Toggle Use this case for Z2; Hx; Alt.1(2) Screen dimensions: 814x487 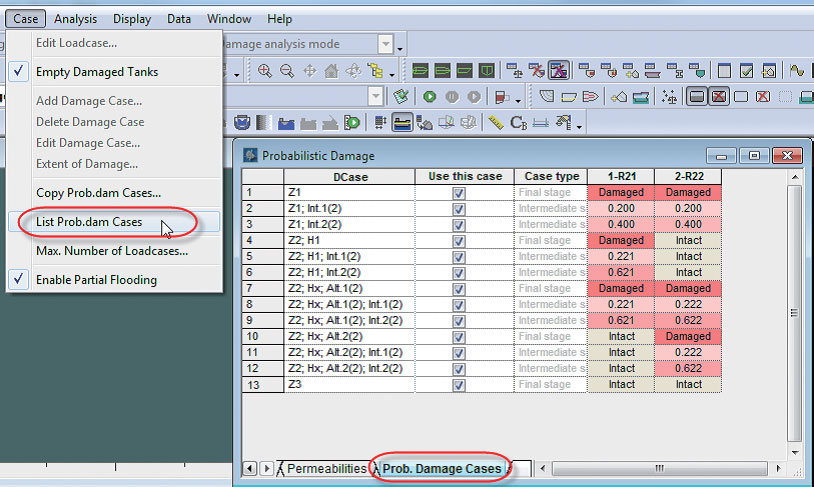coord(458,289)
